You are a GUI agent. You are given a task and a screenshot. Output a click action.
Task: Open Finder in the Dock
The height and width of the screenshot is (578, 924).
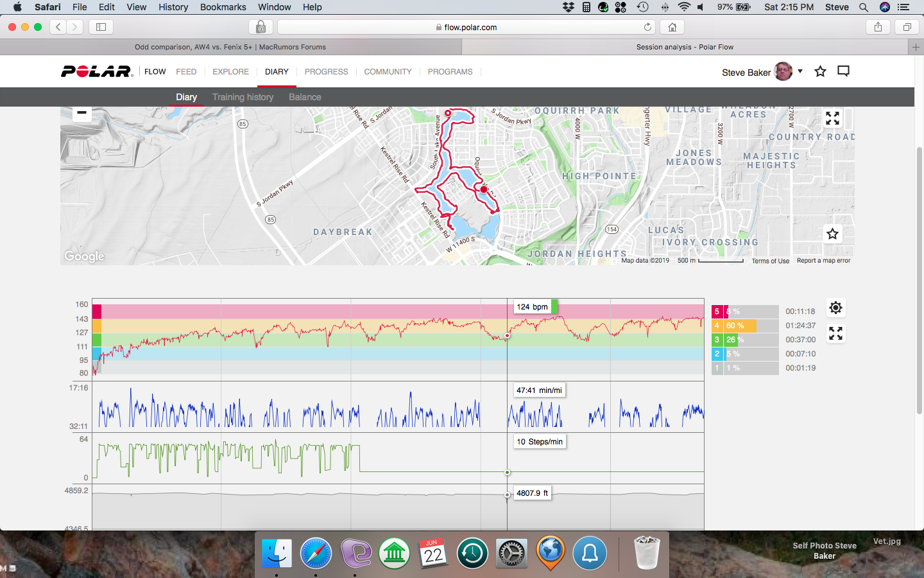(x=277, y=552)
